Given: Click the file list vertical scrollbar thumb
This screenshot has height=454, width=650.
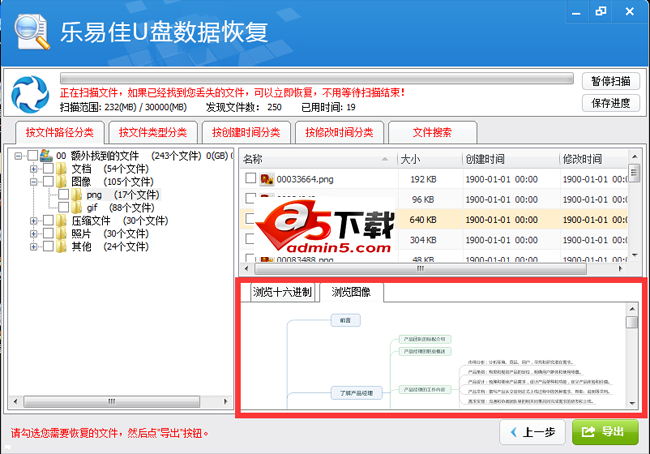Looking at the screenshot, I should coord(634,173).
